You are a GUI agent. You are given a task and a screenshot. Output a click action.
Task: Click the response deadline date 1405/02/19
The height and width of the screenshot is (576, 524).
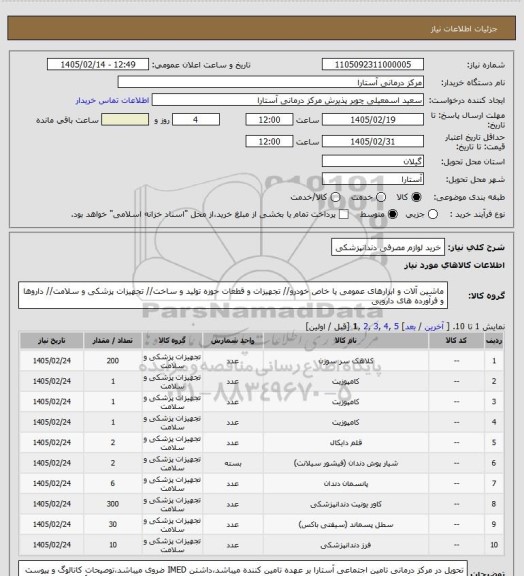(373, 120)
